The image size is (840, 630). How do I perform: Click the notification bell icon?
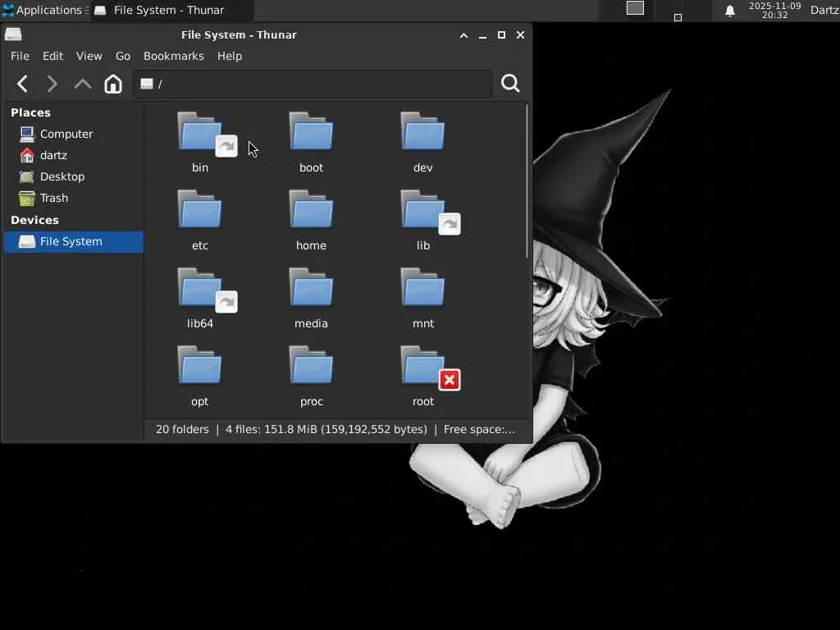coord(729,11)
